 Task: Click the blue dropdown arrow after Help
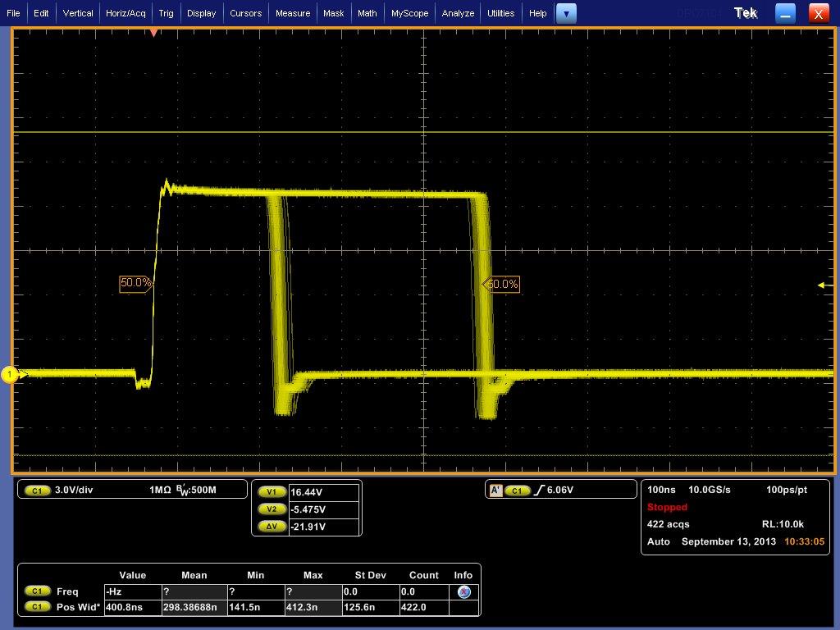point(566,14)
